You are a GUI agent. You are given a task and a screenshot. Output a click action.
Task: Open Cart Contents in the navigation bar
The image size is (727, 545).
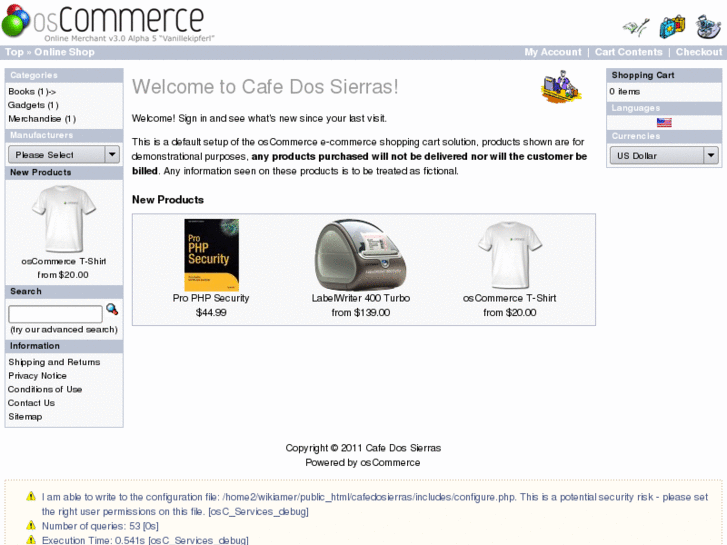point(629,52)
